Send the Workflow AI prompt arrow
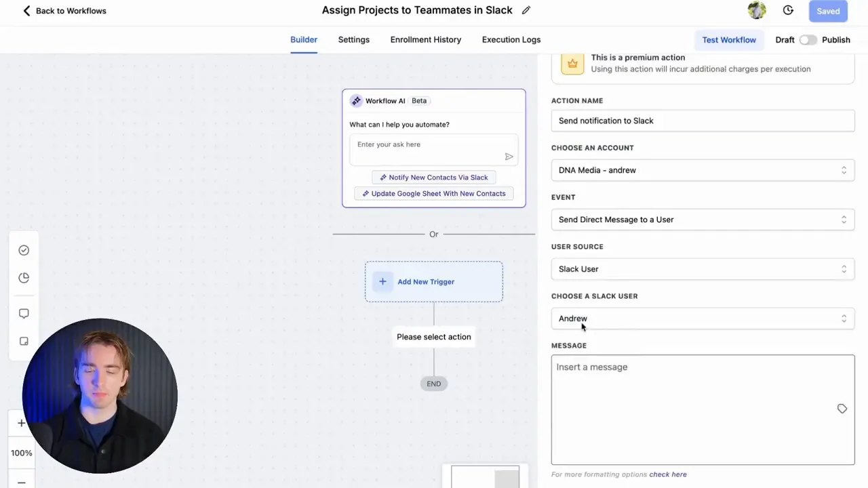 point(509,157)
